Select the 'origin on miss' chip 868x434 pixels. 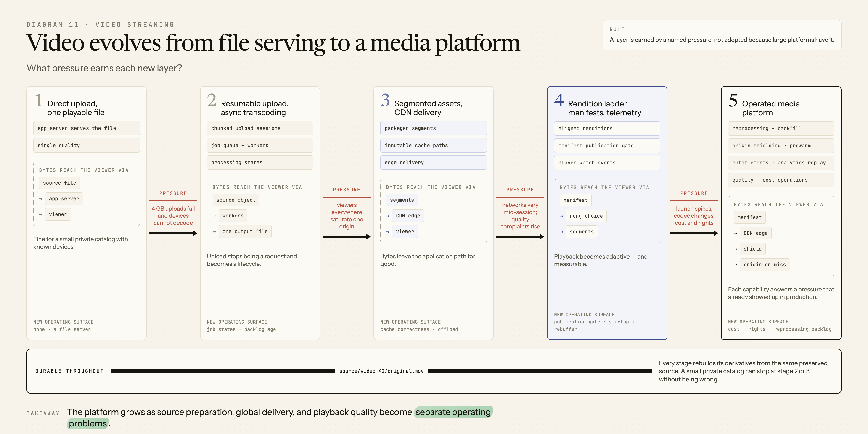[765, 265]
